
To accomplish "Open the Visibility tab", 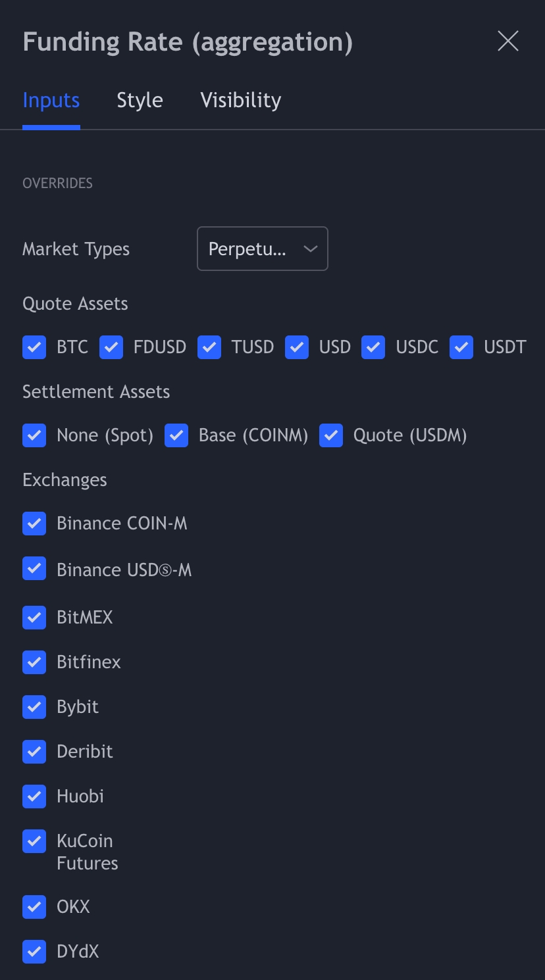I will tap(240, 100).
